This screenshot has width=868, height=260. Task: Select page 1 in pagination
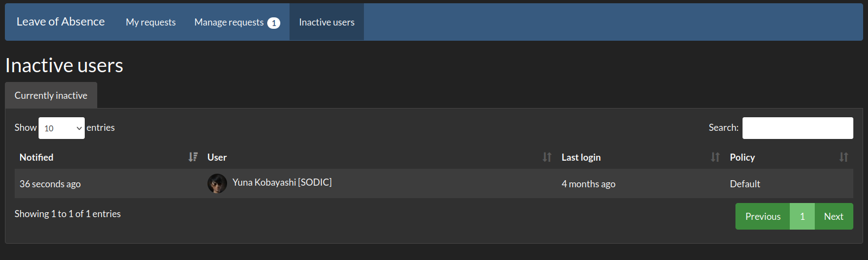pyautogui.click(x=802, y=217)
